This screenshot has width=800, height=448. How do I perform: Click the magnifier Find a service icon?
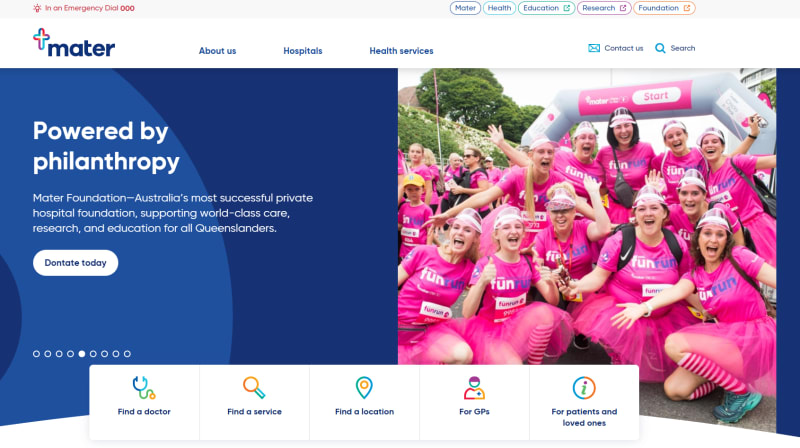[254, 388]
